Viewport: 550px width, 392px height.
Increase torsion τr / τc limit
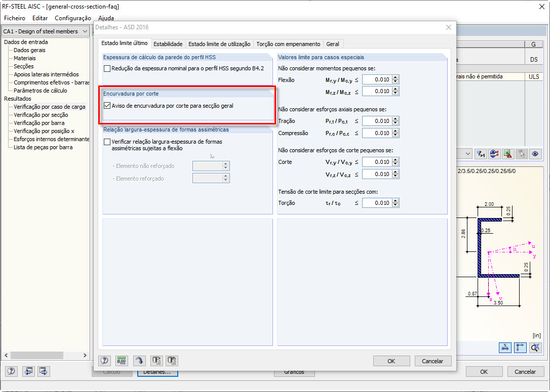coord(396,201)
